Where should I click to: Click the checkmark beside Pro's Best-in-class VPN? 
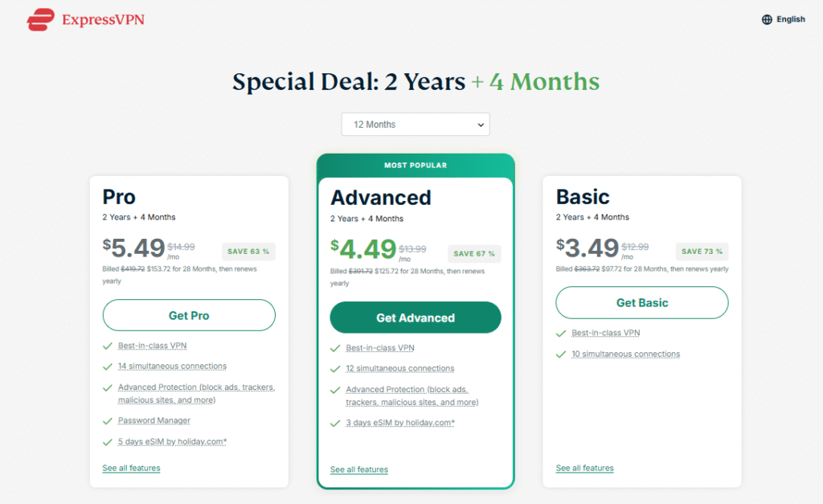[x=107, y=346]
